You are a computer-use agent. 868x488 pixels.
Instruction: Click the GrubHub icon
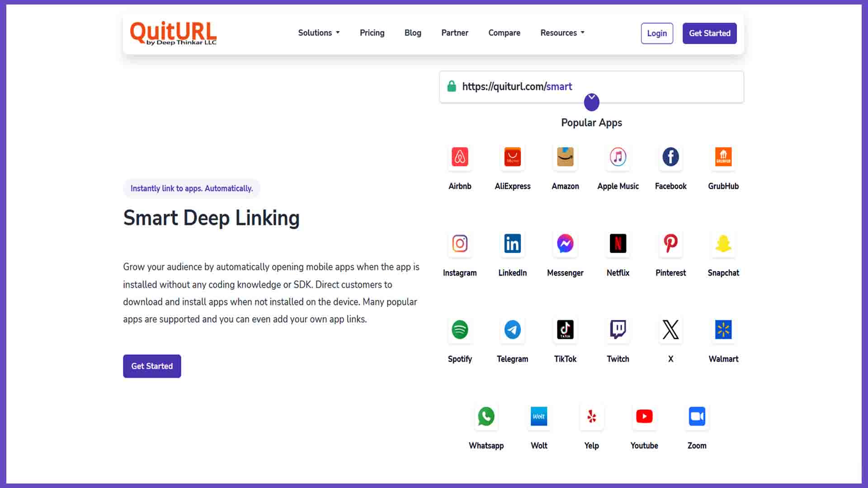tap(723, 157)
